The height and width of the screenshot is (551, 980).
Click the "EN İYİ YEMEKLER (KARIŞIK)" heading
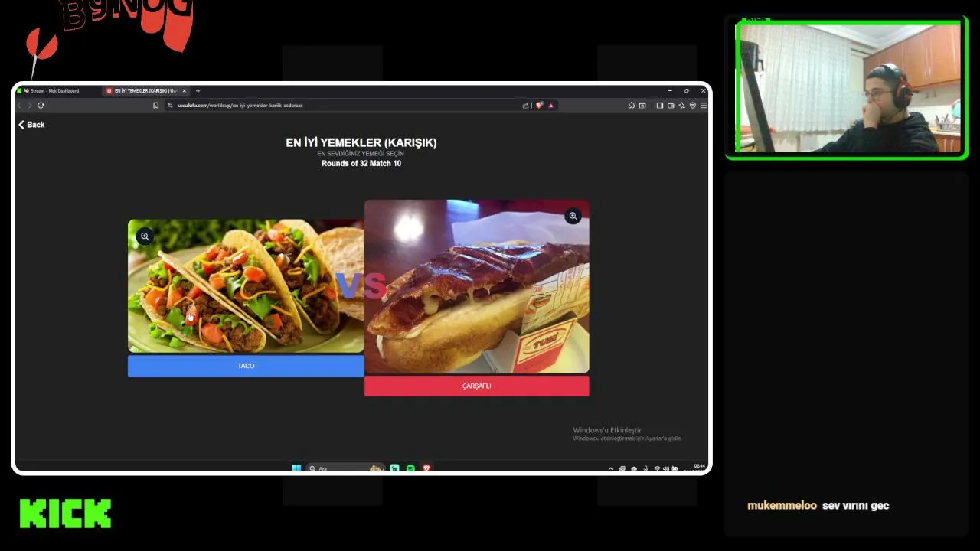(x=361, y=142)
